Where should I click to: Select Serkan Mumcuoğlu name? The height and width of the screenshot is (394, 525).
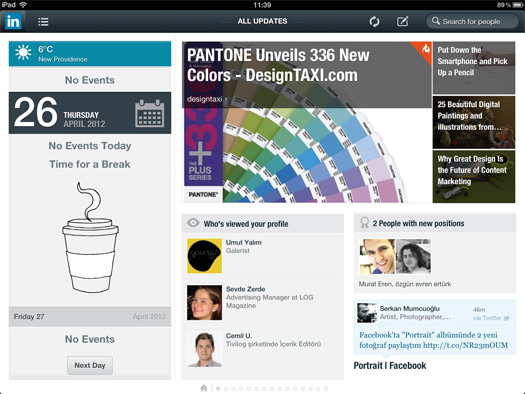click(409, 309)
